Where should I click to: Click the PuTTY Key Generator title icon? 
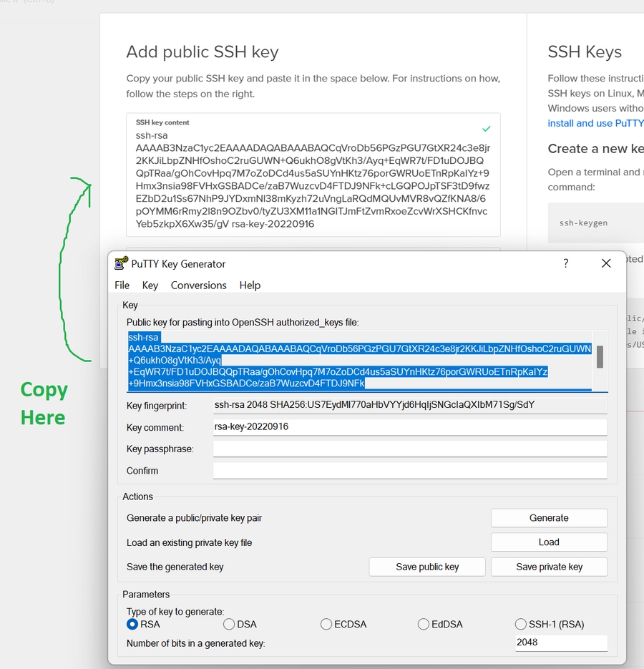coord(121,263)
